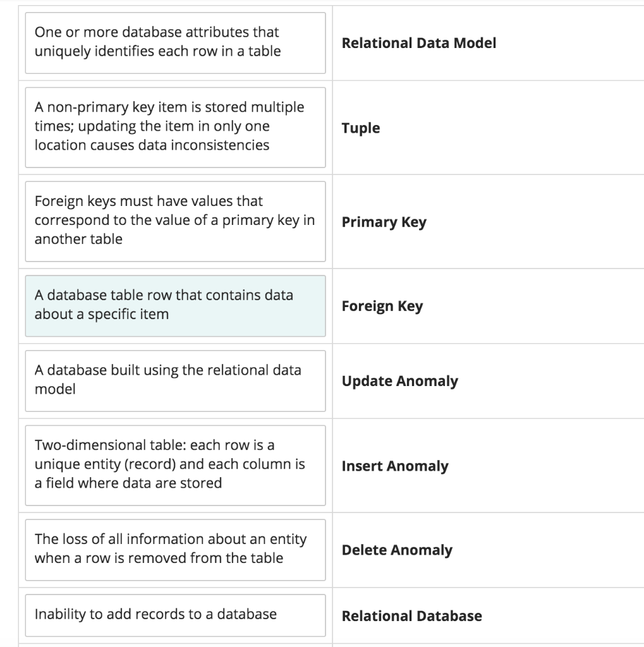The width and height of the screenshot is (644, 647).
Task: Click the Tuple answer label
Action: pos(360,128)
